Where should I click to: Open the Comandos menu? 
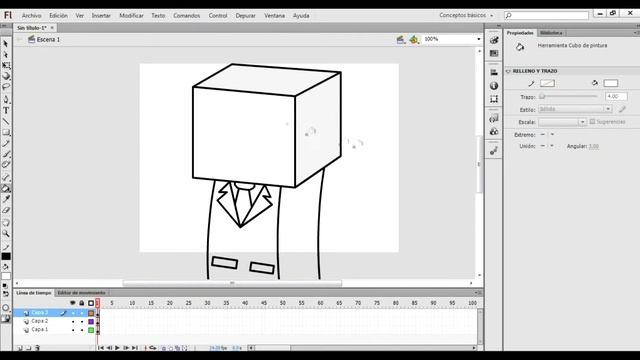pos(187,16)
